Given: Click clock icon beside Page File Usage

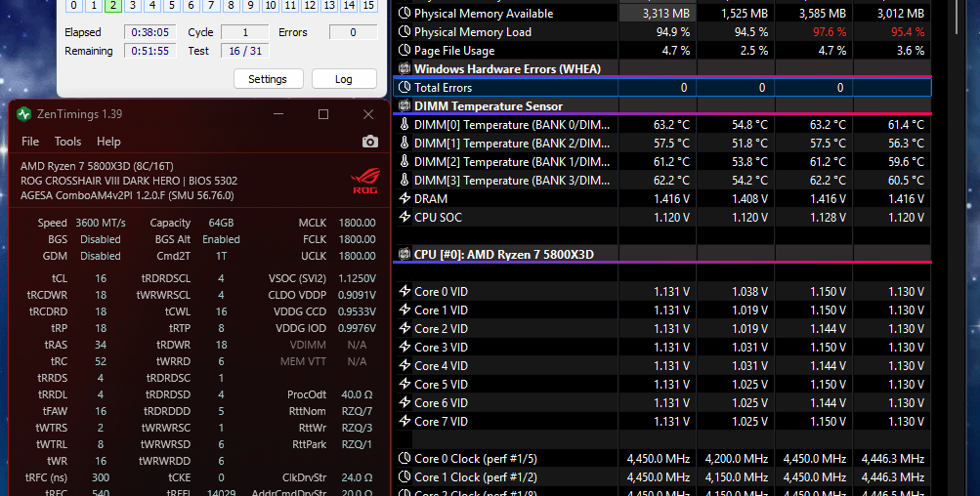Looking at the screenshot, I should [405, 51].
